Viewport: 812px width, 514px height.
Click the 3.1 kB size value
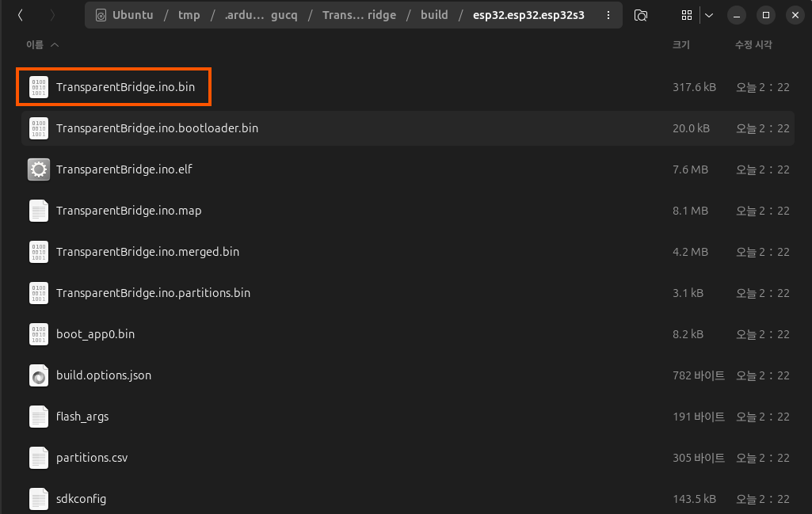pyautogui.click(x=688, y=293)
